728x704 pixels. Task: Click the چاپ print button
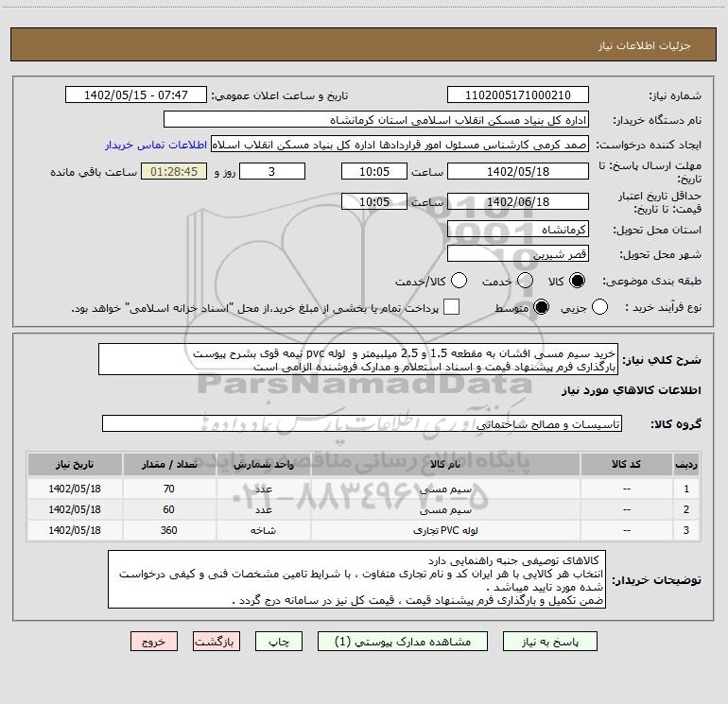279,642
